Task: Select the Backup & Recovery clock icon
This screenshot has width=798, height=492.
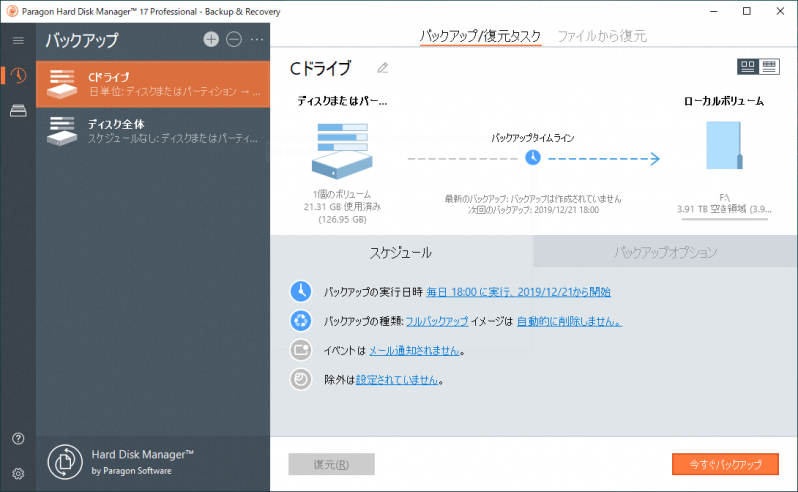Action: tap(18, 76)
